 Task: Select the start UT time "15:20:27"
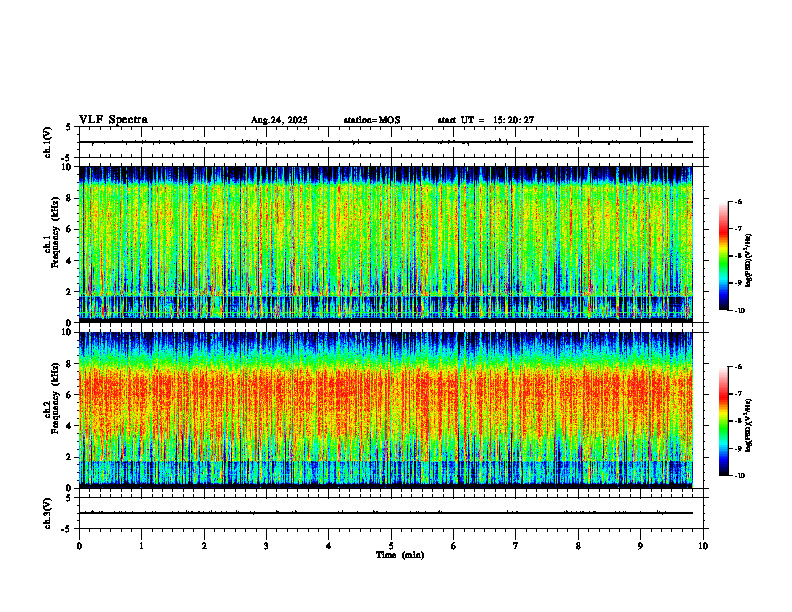click(x=513, y=120)
